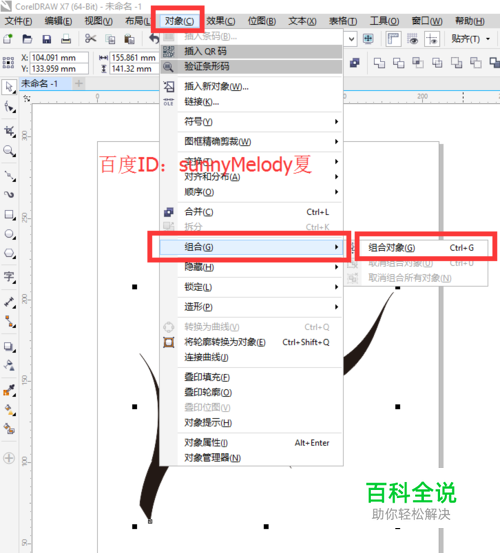This screenshot has height=553, width=500.
Task: Click 叠印填充(F) entry
Action: pos(252,377)
